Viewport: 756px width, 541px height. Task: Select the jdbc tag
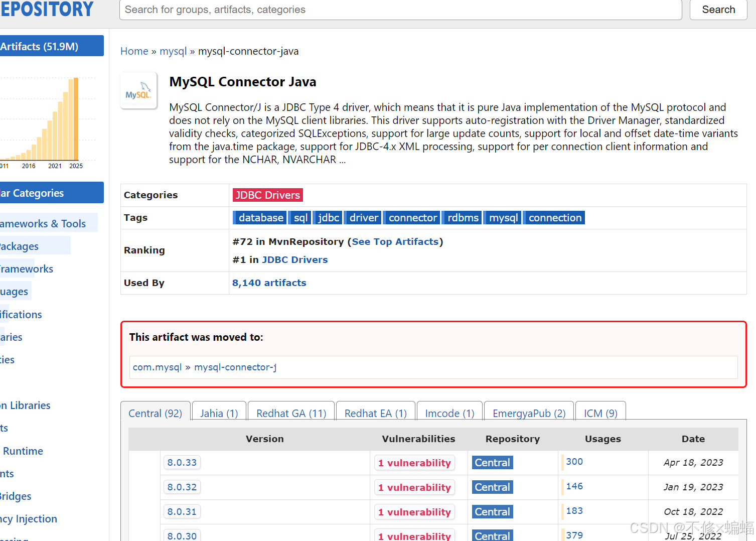(x=328, y=218)
